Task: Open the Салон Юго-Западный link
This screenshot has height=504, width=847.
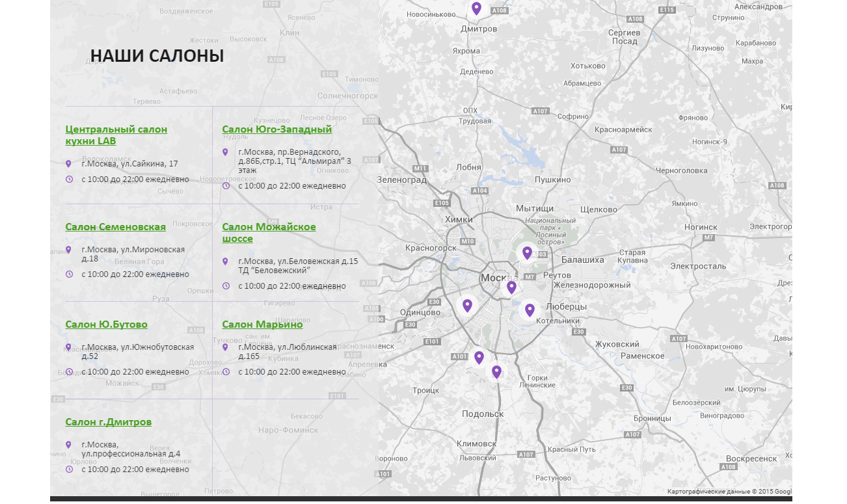Action: [x=277, y=129]
